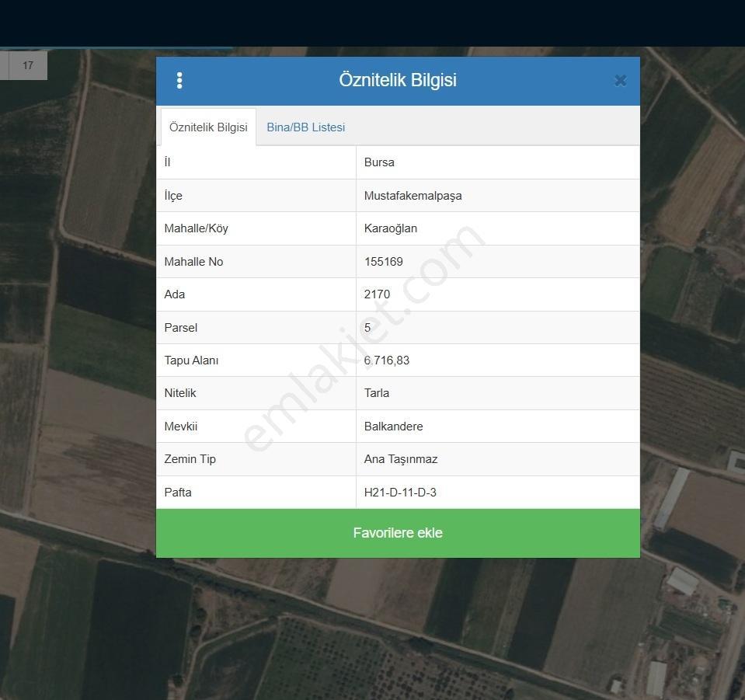Select the Öznitelik Bilgisi tab
Viewport: 745px width, 700px height.
click(x=208, y=127)
